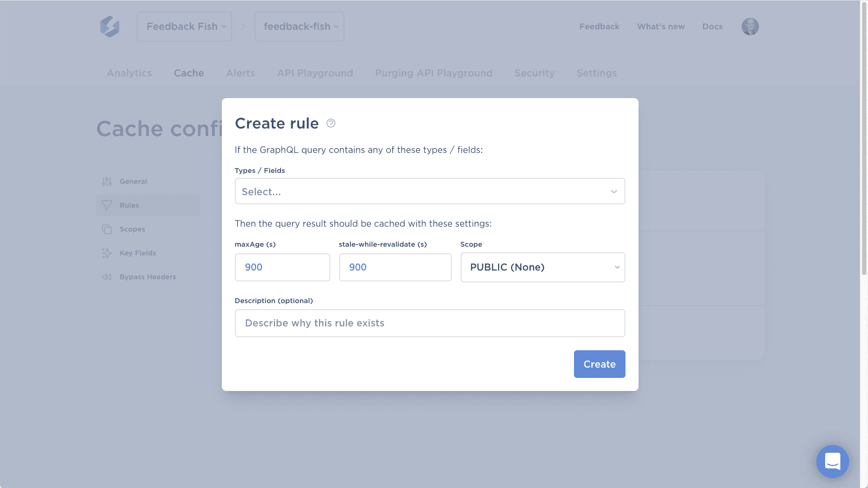This screenshot has width=868, height=488.
Task: Open the chat support bubble
Action: pyautogui.click(x=832, y=461)
